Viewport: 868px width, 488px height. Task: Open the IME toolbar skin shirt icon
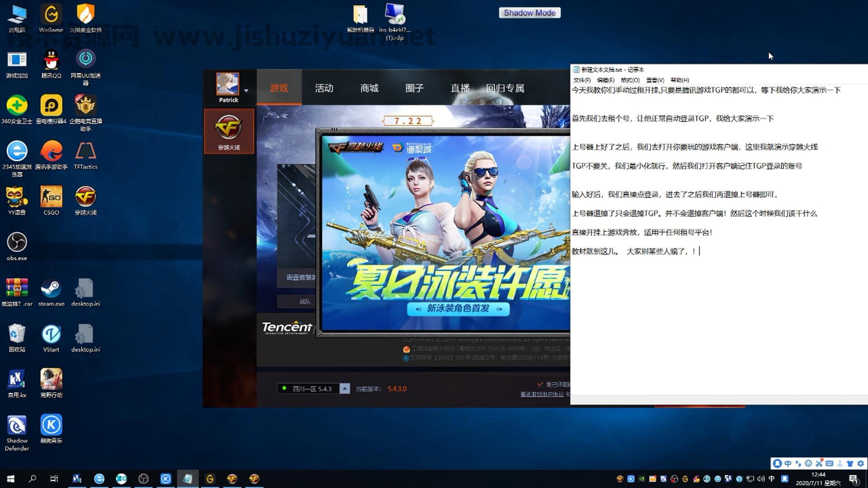tap(850, 463)
